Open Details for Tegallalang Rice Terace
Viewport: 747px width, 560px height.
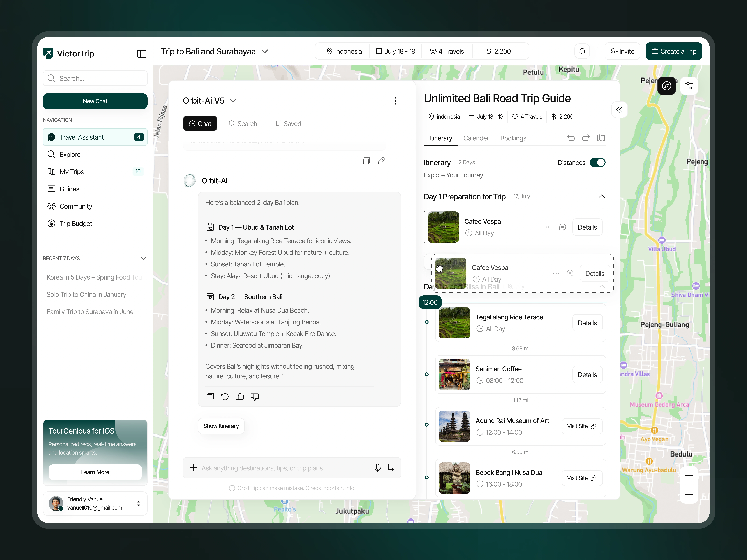(587, 323)
